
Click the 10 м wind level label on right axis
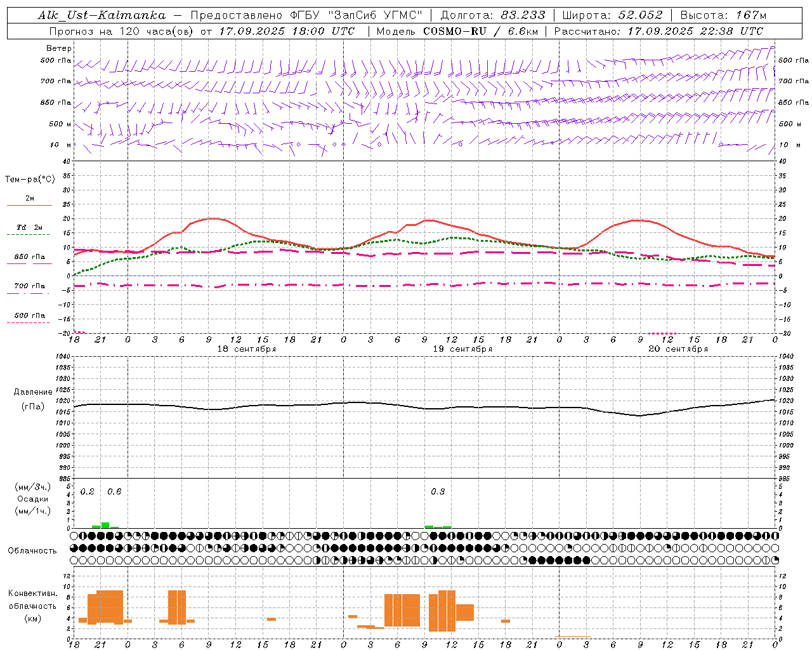point(789,145)
